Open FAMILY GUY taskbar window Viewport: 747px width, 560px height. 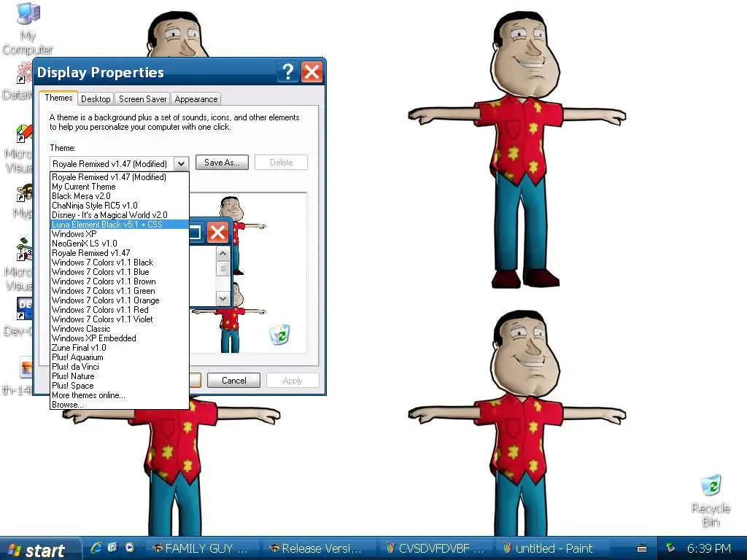[202, 548]
